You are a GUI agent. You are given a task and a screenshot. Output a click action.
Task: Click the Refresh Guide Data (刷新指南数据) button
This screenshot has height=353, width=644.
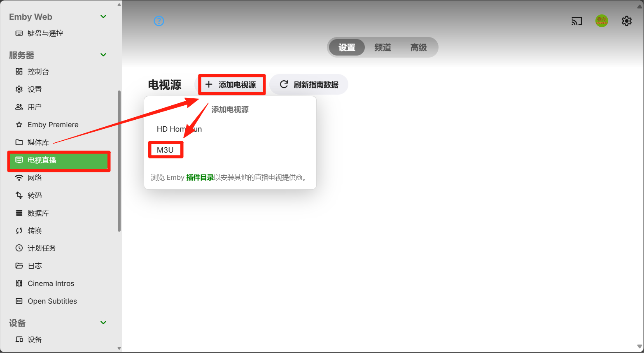click(x=309, y=85)
